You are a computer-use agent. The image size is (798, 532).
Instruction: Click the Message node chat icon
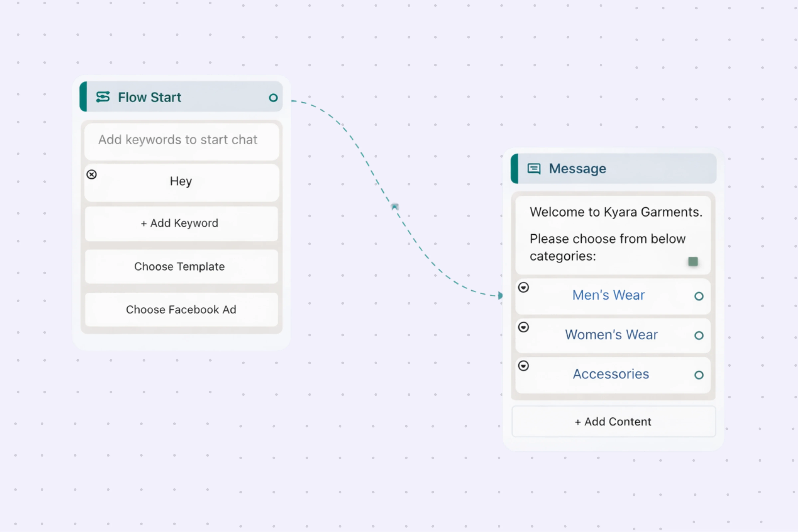[534, 169]
